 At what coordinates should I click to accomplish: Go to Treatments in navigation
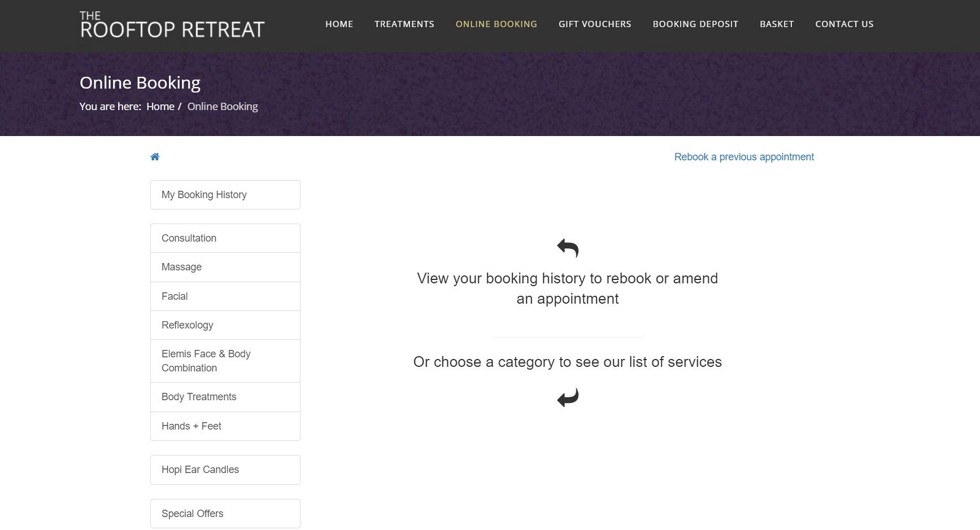point(404,24)
